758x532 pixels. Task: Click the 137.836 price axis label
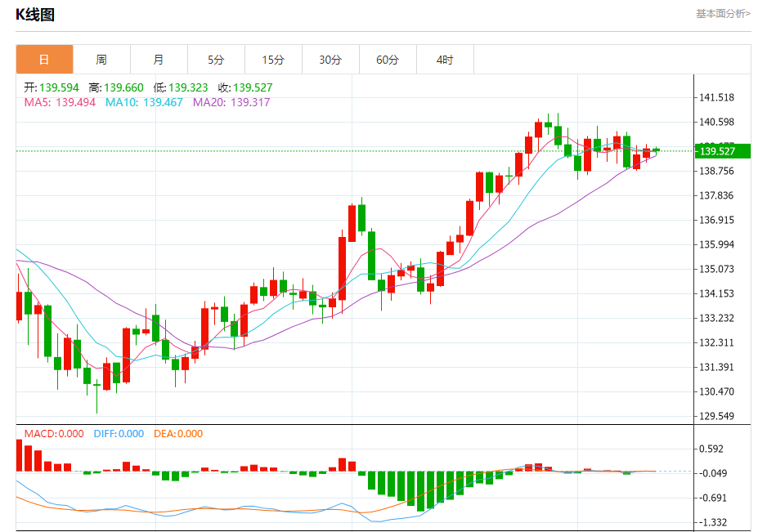click(x=717, y=195)
